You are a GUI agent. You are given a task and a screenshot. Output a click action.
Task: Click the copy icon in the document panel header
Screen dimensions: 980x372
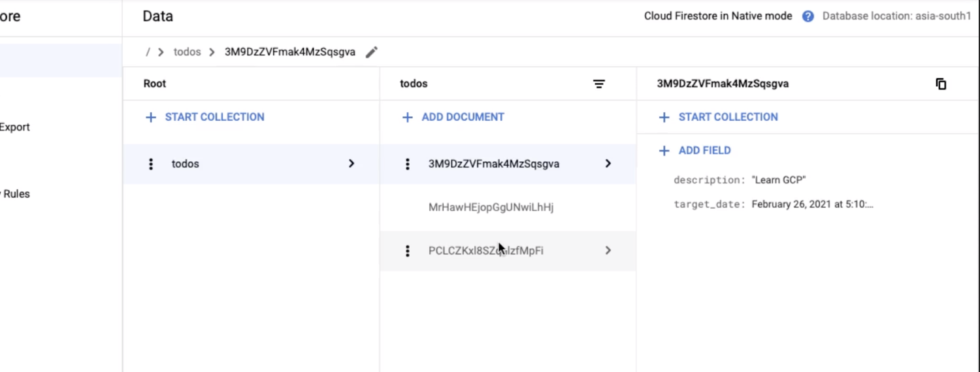click(941, 84)
